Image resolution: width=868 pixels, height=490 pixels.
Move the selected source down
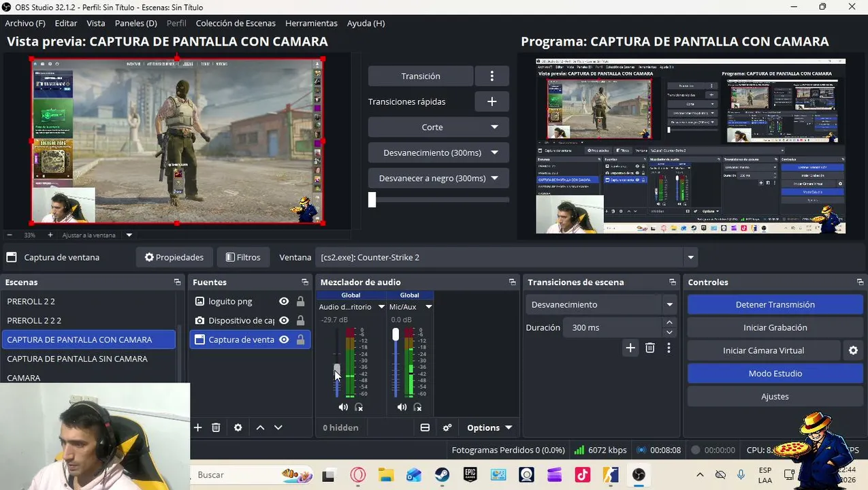[278, 427]
